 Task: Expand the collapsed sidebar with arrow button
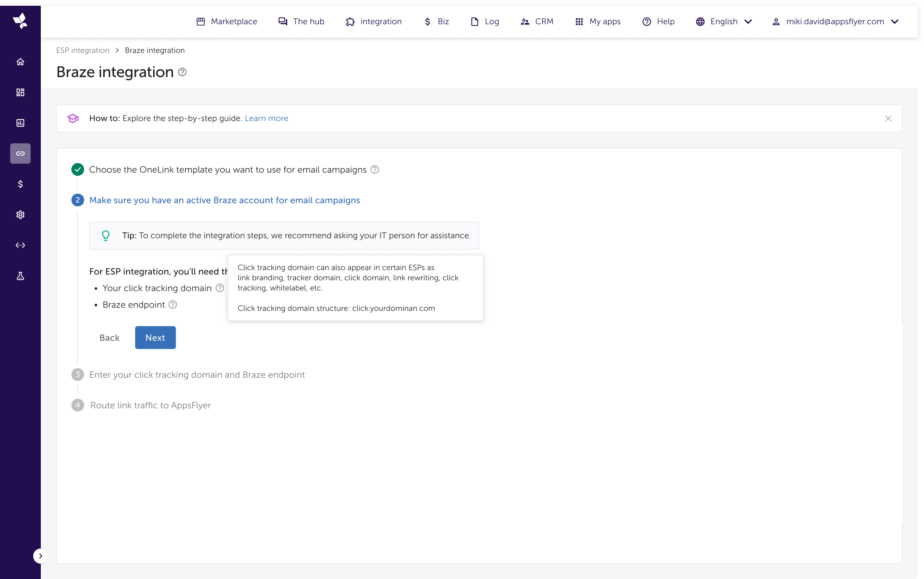[41, 556]
